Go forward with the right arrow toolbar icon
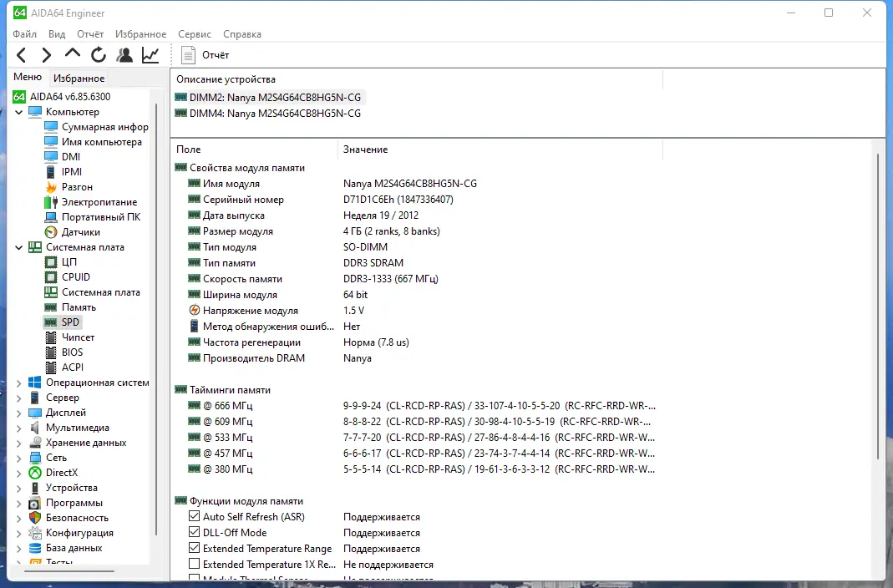The width and height of the screenshot is (893, 588). pos(47,55)
